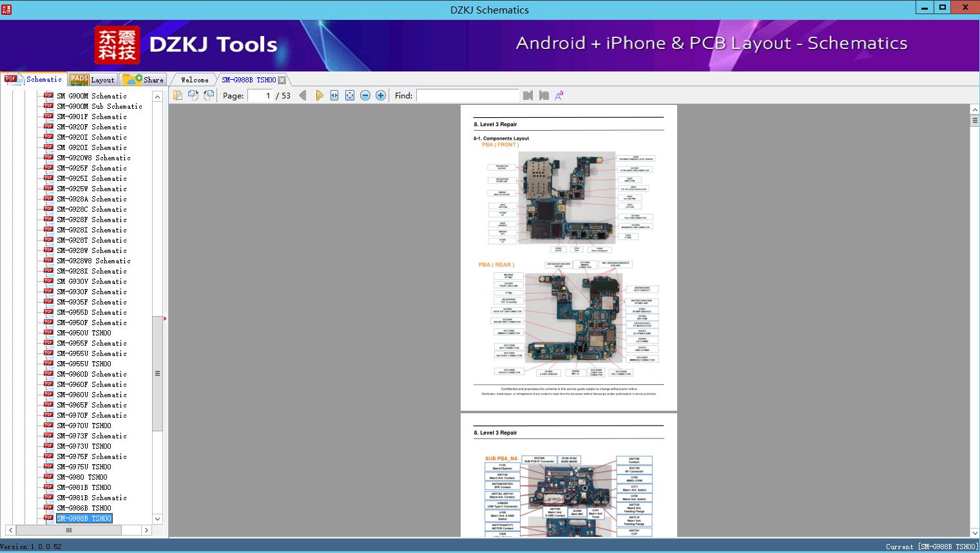Image resolution: width=980 pixels, height=553 pixels.
Task: Open SM-G930F Schematic in tree
Action: click(91, 292)
